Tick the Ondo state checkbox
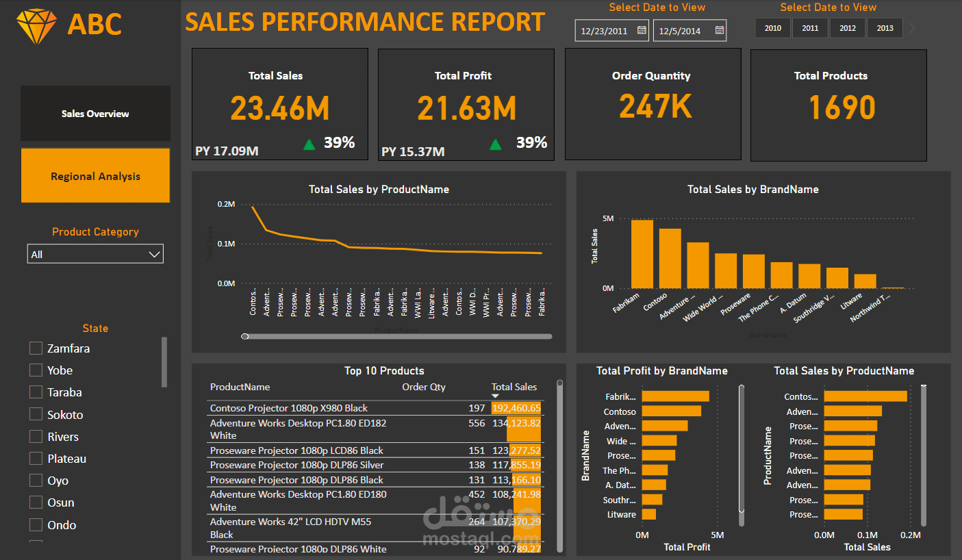The width and height of the screenshot is (962, 560). [36, 525]
